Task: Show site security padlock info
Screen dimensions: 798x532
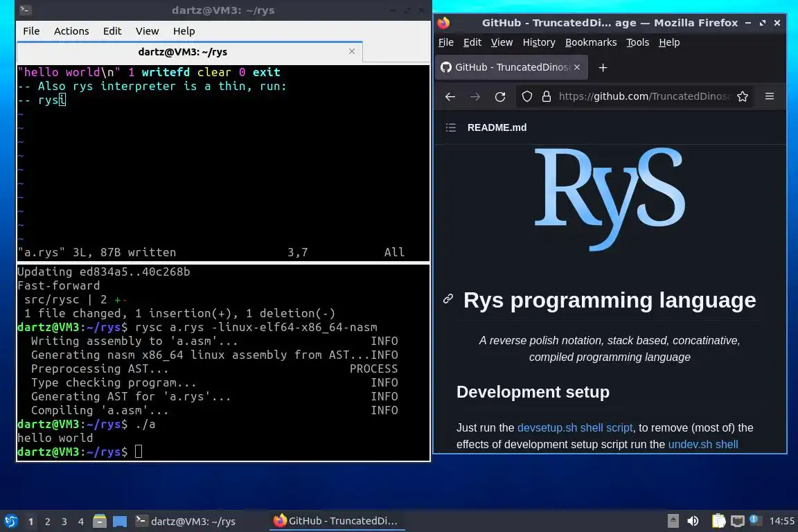Action: pos(547,97)
